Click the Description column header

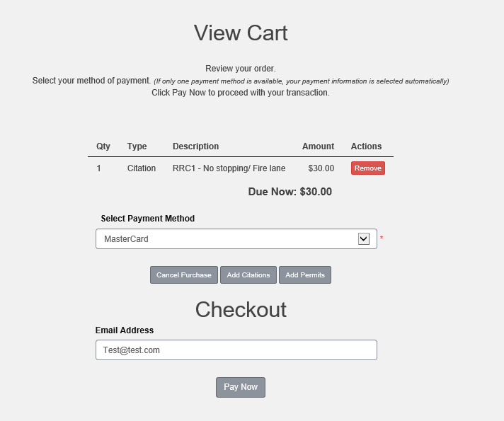(196, 146)
